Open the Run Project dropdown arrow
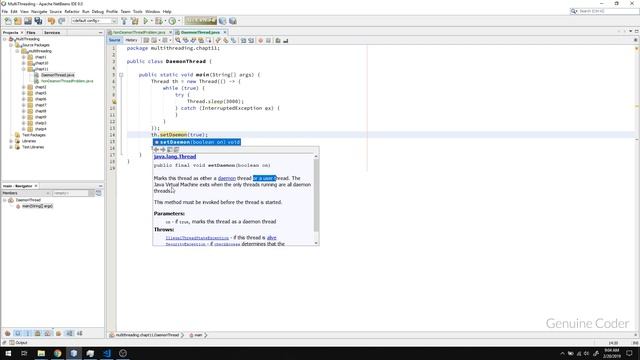The image size is (640, 360). (x=151, y=21)
